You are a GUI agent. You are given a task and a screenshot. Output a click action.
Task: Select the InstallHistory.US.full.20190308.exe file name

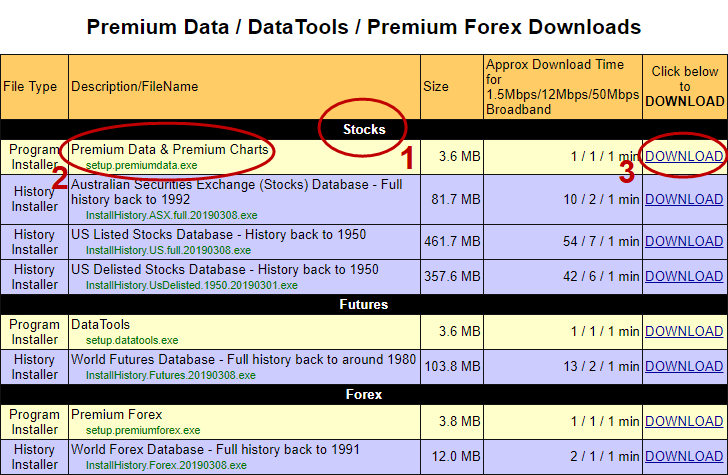coord(168,250)
